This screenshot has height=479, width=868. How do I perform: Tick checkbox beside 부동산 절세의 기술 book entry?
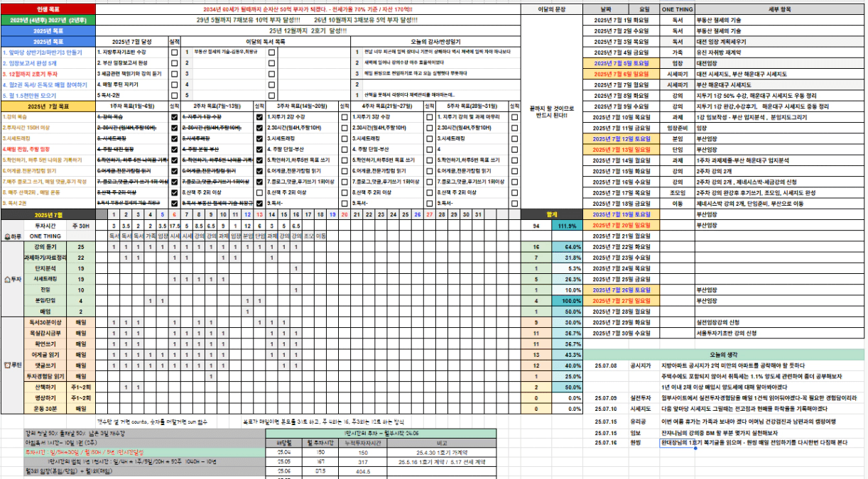click(271, 52)
